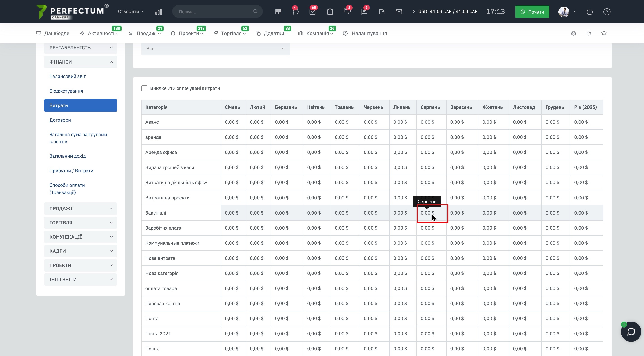Click the power logout icon

coord(590,12)
